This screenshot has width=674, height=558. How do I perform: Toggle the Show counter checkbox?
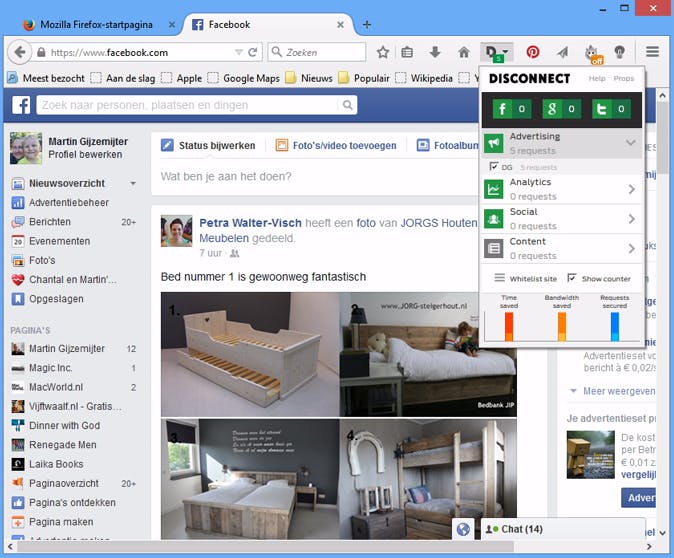pyautogui.click(x=572, y=278)
